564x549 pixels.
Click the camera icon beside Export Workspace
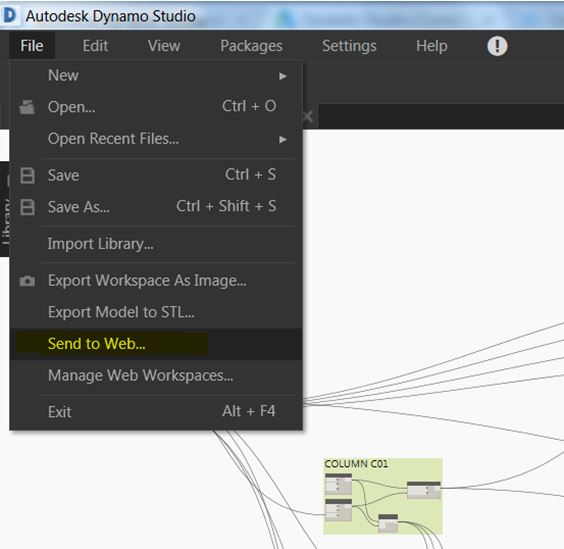(x=27, y=281)
